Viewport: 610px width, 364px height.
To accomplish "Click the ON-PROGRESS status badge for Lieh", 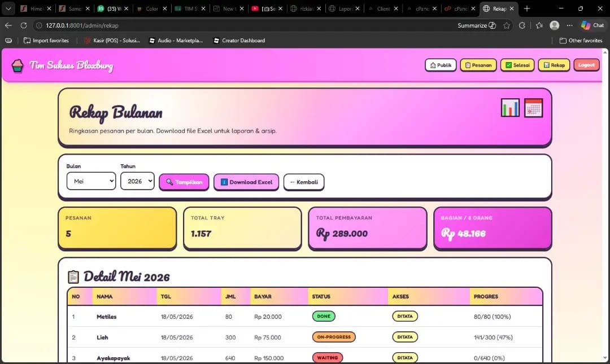I will pos(334,337).
